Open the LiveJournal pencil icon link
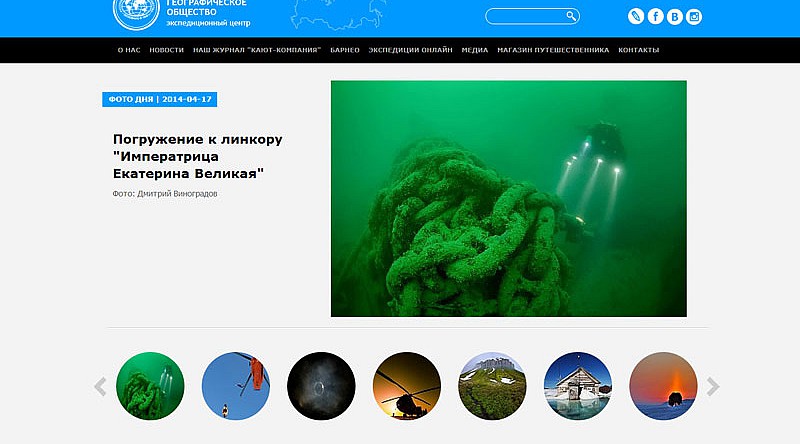The width and height of the screenshot is (800, 444). coord(636,16)
